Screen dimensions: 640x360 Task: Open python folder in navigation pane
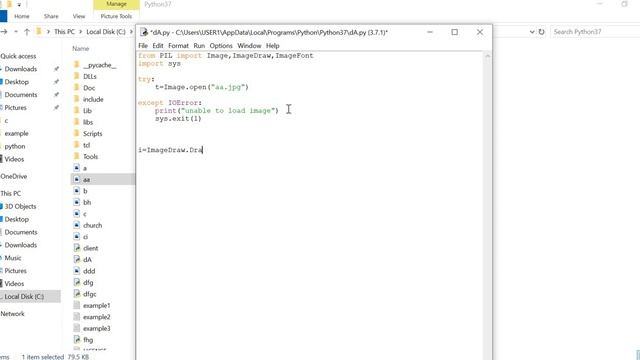pos(15,146)
